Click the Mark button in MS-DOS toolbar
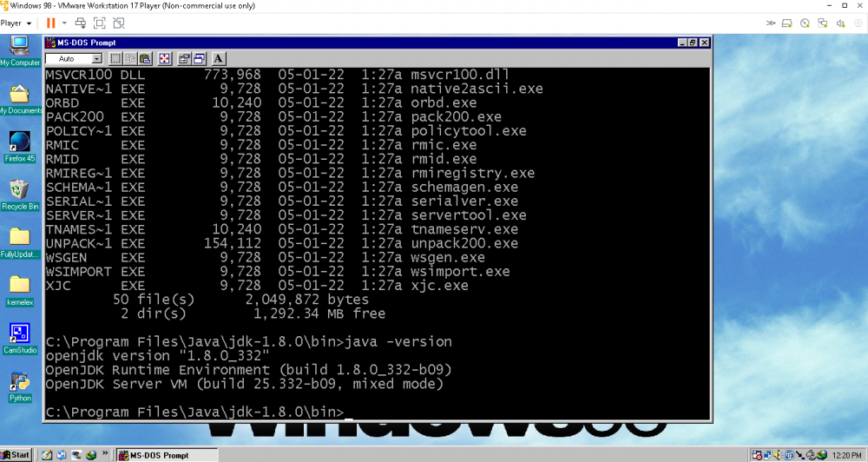 click(x=115, y=59)
